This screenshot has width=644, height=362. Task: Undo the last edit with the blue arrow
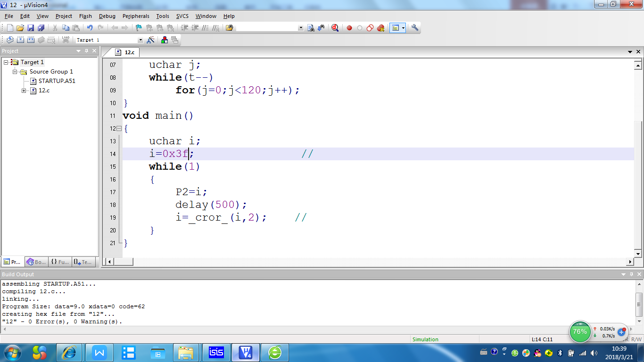[x=90, y=28]
